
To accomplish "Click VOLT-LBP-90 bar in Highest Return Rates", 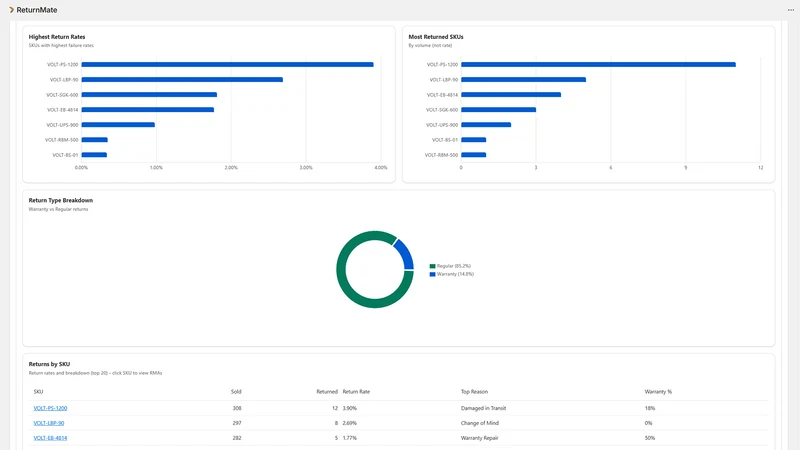I will [x=182, y=80].
